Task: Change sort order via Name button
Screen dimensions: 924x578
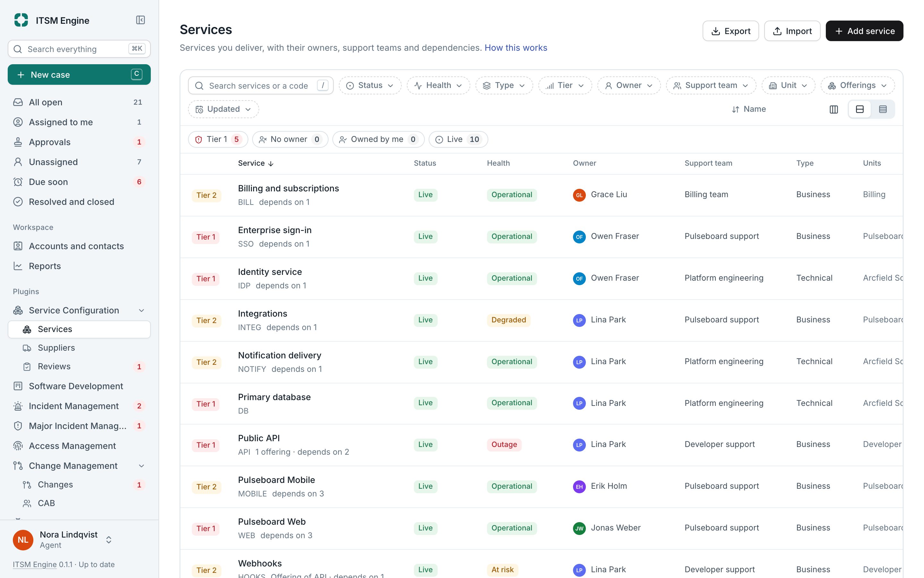Action: point(749,109)
